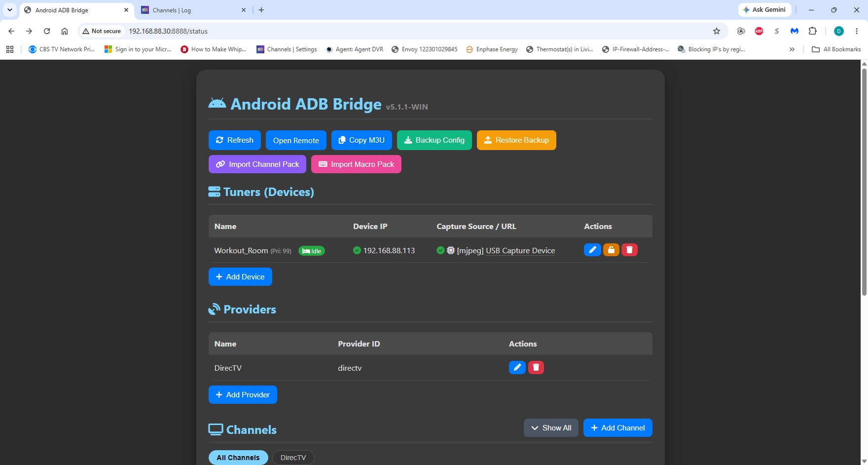The width and height of the screenshot is (868, 465).
Task: Open the IP-Firewall-Address bookmark
Action: coord(636,49)
